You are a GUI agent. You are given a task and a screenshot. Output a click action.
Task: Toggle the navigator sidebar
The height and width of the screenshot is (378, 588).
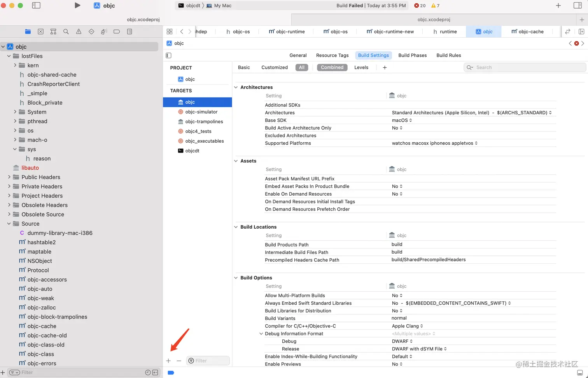(36, 5)
